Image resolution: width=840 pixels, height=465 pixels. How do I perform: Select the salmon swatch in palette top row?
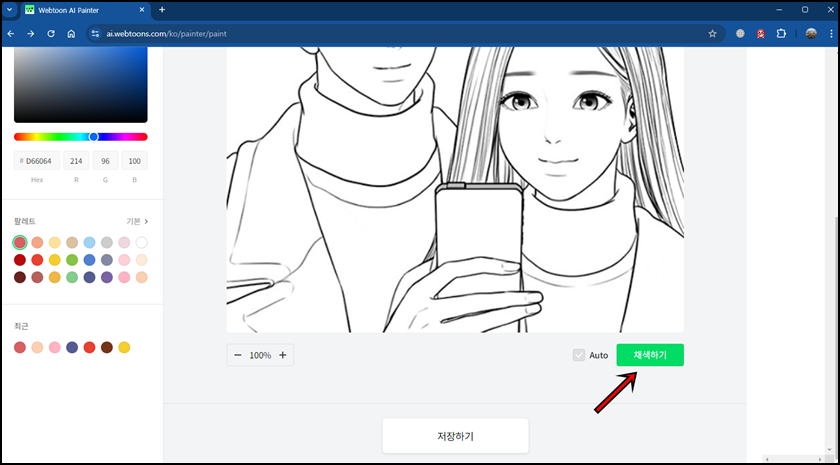click(x=37, y=243)
